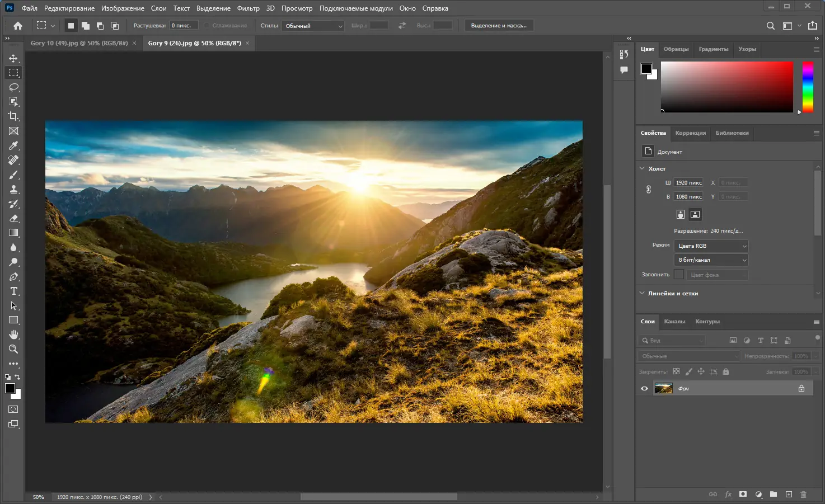This screenshot has height=504, width=825.
Task: Lock transparent pixels on the layer
Action: pos(676,371)
